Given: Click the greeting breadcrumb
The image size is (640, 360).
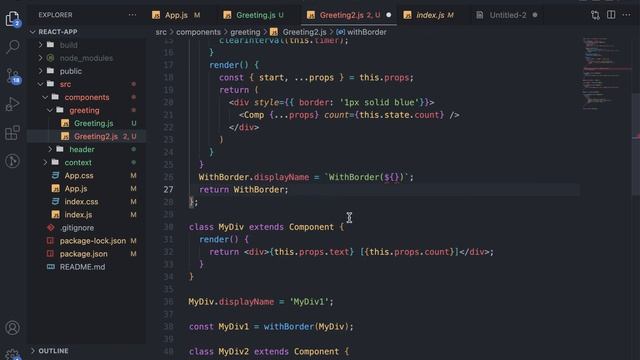Looking at the screenshot, I should [245, 32].
